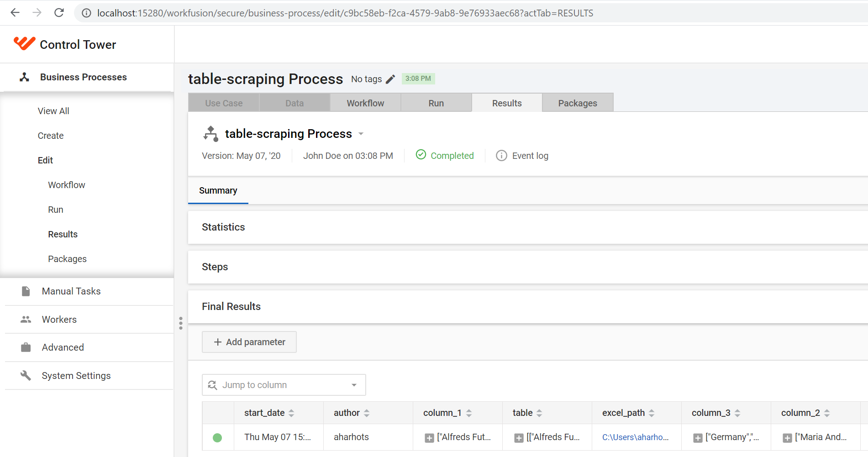This screenshot has height=457, width=868.
Task: Click the Manual Tasks document icon
Action: tap(26, 291)
